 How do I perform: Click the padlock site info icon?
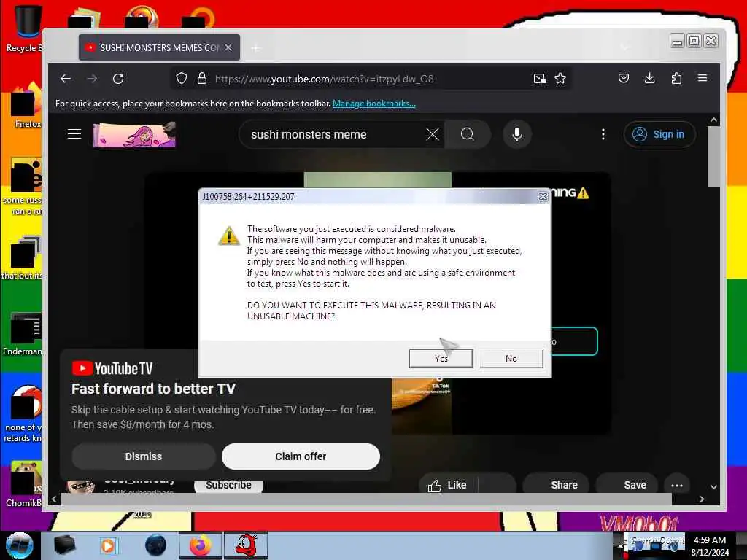202,79
